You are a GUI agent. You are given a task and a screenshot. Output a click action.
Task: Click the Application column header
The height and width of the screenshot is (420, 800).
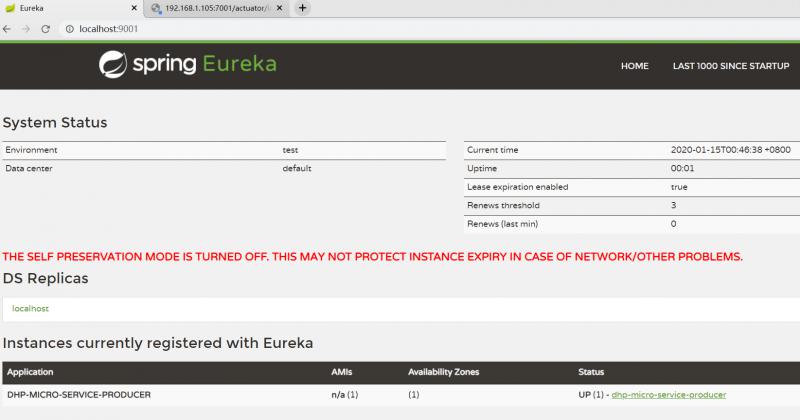tap(30, 372)
